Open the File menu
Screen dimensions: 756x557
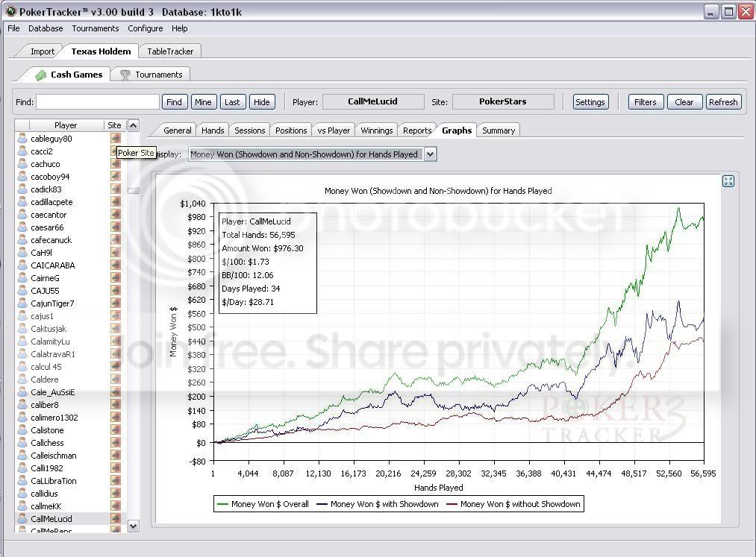click(x=13, y=28)
